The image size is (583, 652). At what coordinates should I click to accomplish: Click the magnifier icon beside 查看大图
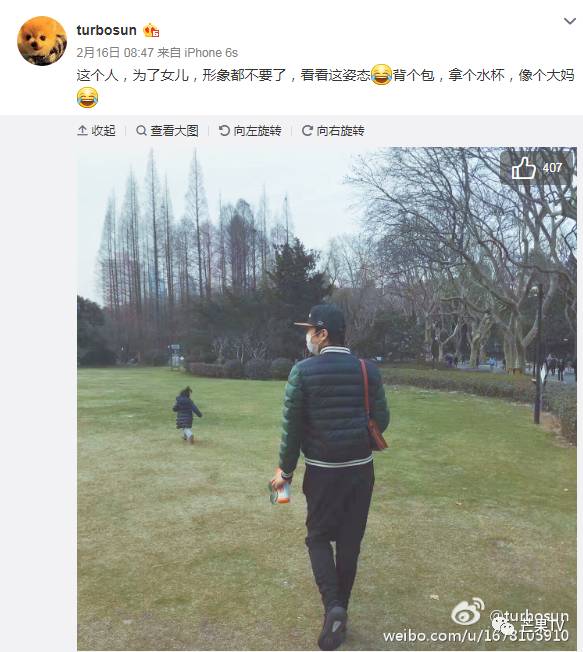pos(141,131)
